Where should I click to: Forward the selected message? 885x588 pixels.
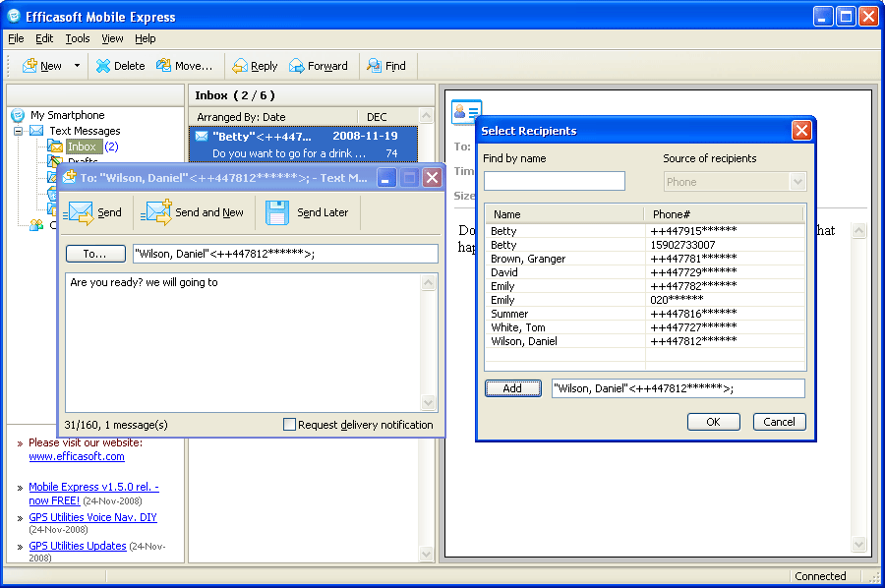319,66
